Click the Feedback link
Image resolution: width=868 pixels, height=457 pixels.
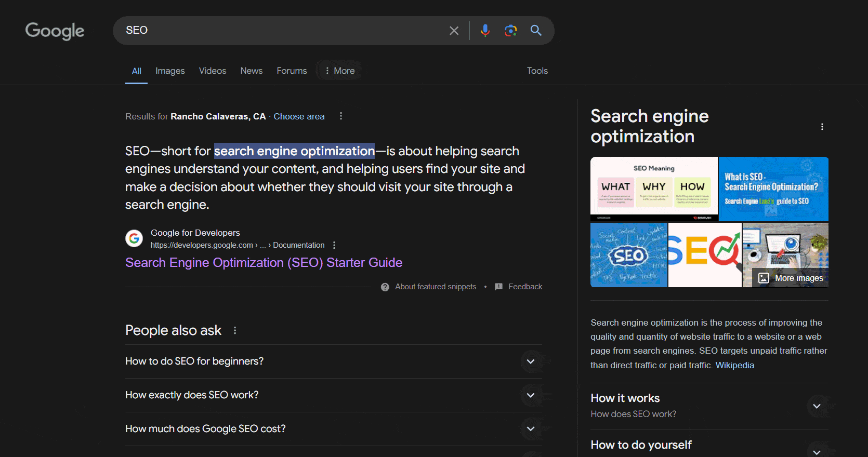[x=525, y=287]
